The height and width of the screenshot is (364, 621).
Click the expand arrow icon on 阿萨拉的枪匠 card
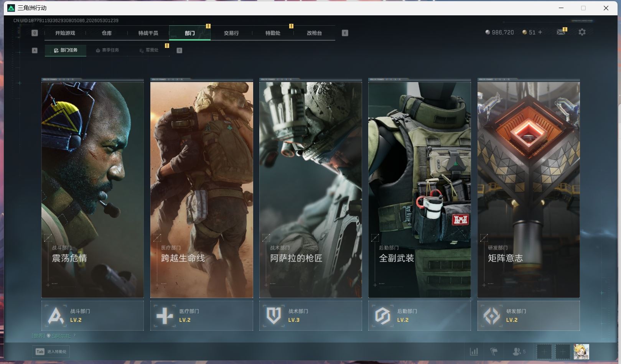[x=266, y=238]
